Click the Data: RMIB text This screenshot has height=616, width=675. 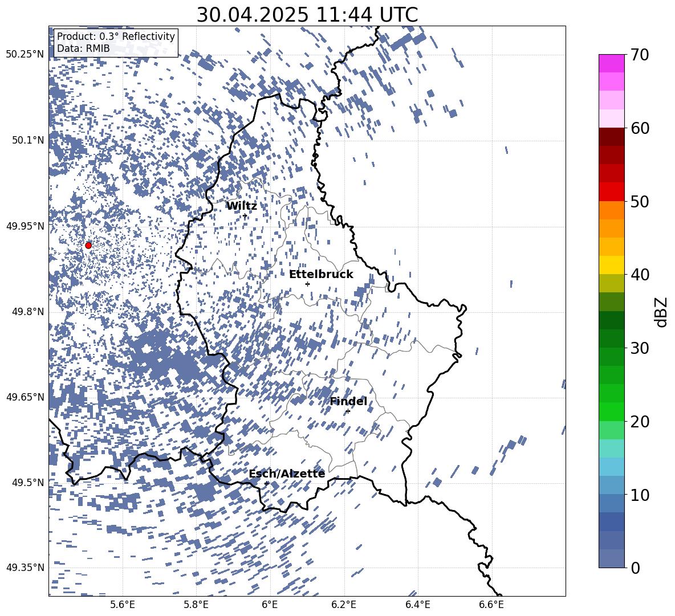pos(83,48)
